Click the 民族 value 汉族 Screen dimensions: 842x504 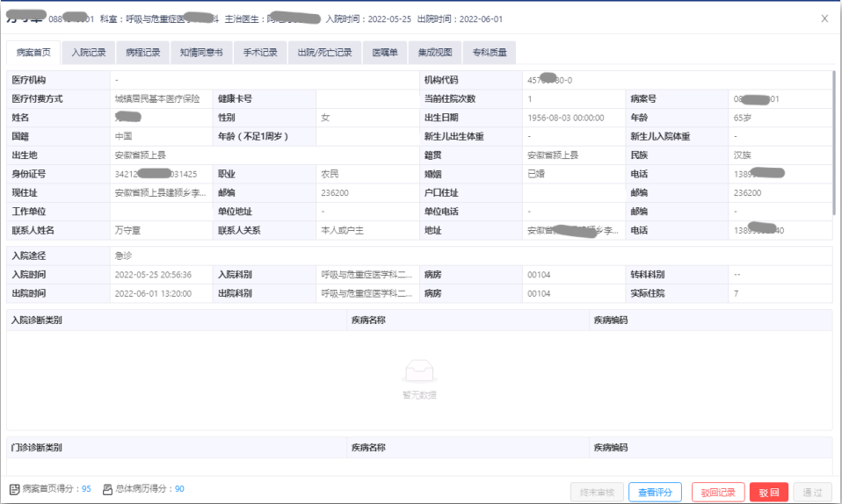click(743, 155)
